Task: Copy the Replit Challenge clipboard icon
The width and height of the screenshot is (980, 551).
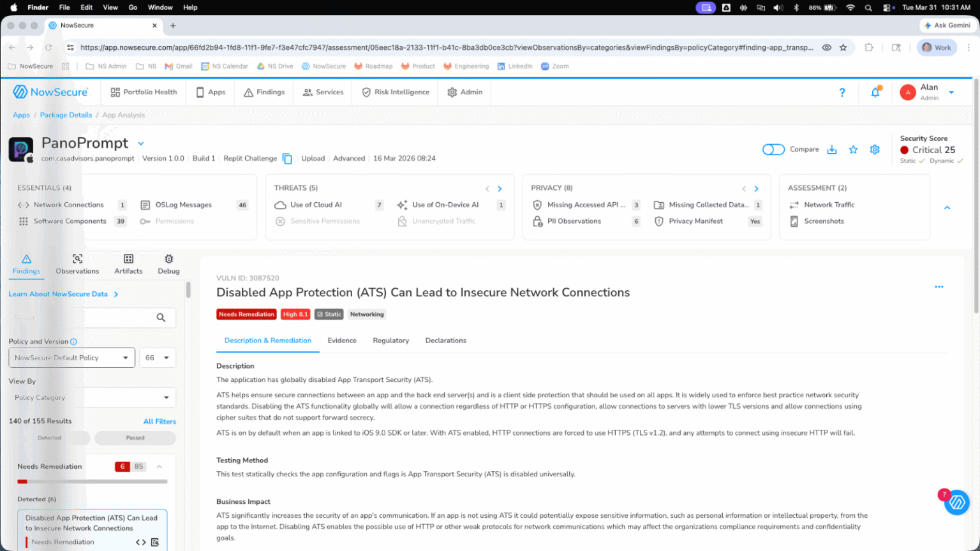Action: 287,158
